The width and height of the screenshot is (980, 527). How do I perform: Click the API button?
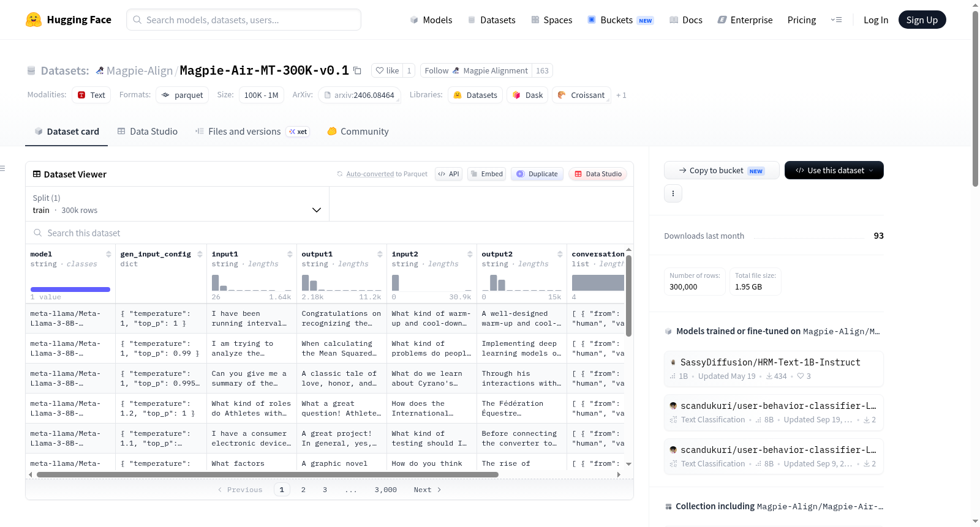click(x=448, y=174)
